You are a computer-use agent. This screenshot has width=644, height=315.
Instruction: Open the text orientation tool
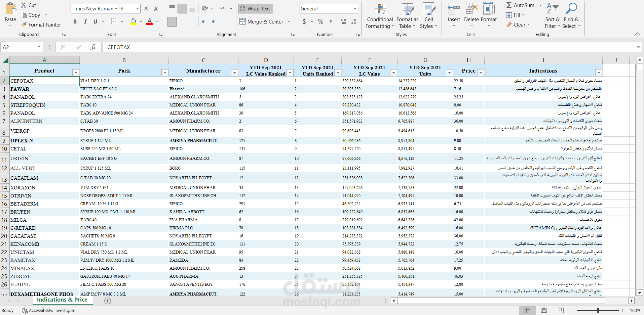204,8
